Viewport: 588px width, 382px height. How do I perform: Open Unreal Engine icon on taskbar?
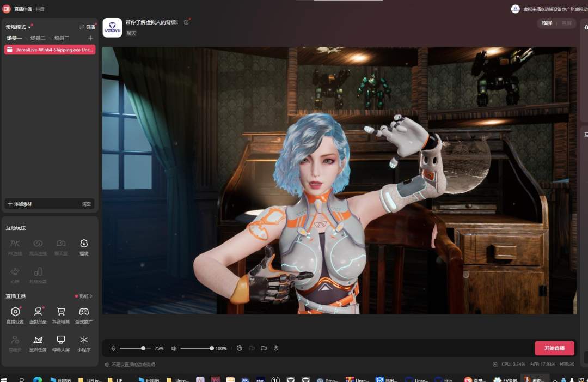(275, 379)
